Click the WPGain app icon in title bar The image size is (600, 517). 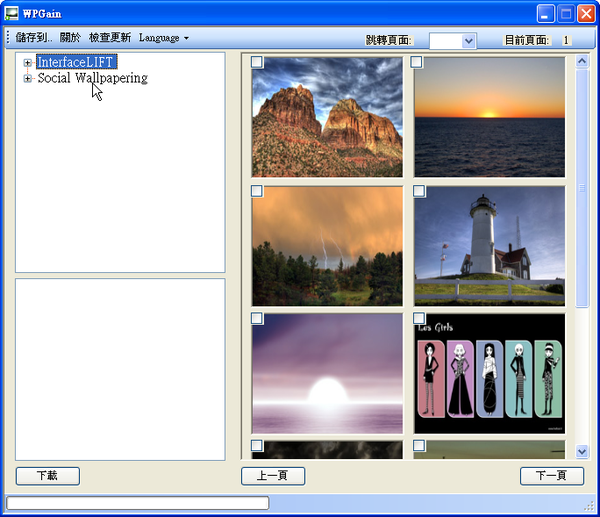point(11,13)
